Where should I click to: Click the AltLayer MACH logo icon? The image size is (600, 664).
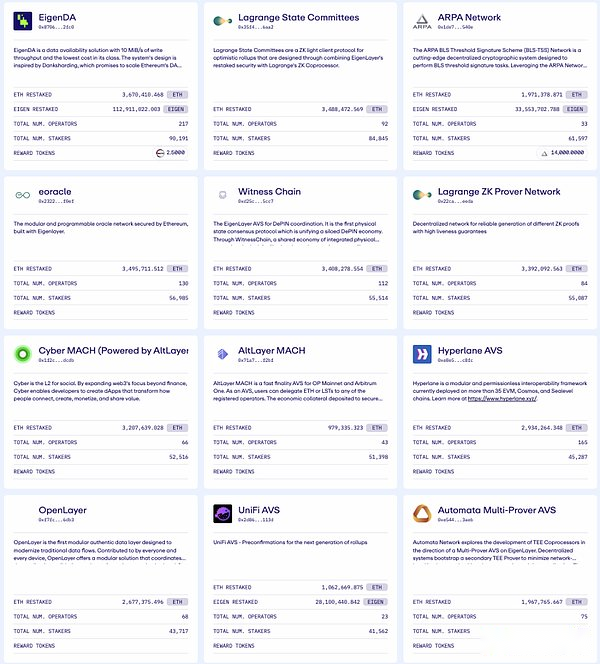point(222,354)
